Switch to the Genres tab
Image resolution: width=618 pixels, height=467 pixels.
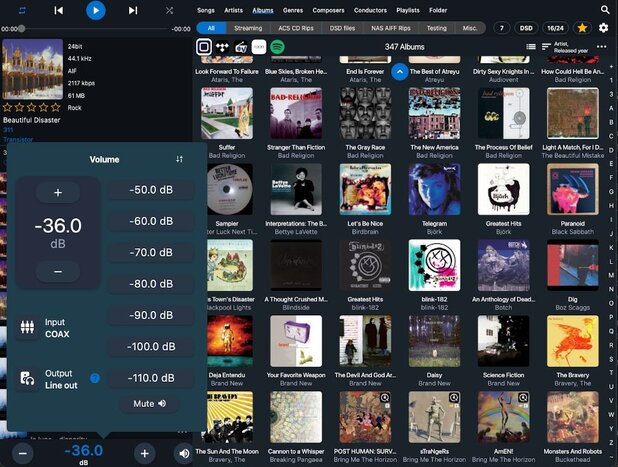click(x=293, y=10)
